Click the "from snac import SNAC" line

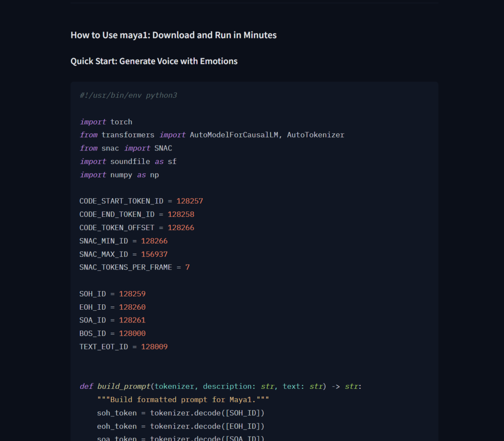[x=126, y=148]
